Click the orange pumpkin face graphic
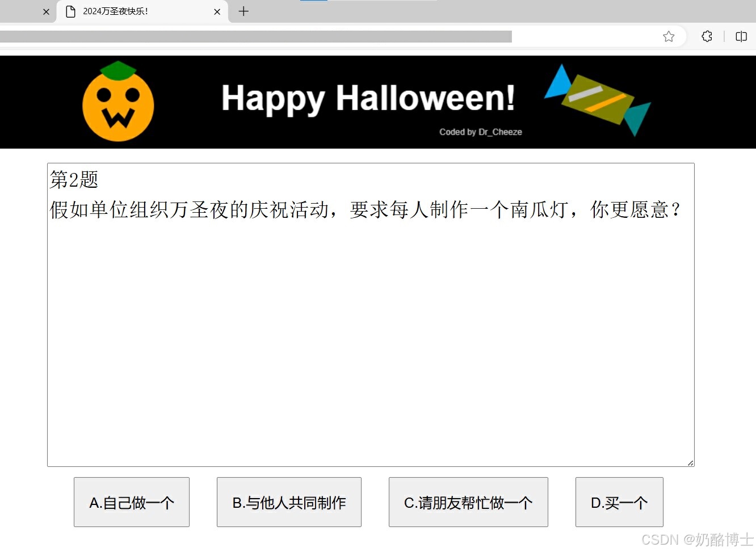This screenshot has height=552, width=756. pos(118,102)
